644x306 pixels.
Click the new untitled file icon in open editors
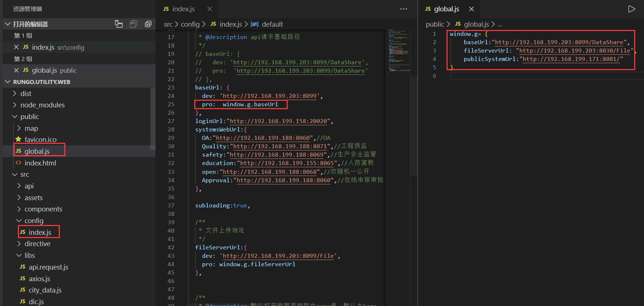tap(119, 24)
